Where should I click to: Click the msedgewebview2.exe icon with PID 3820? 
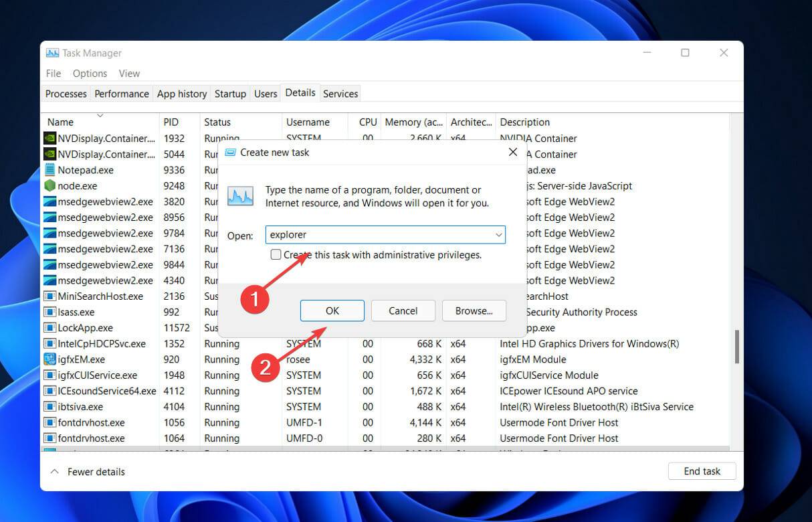(x=49, y=201)
